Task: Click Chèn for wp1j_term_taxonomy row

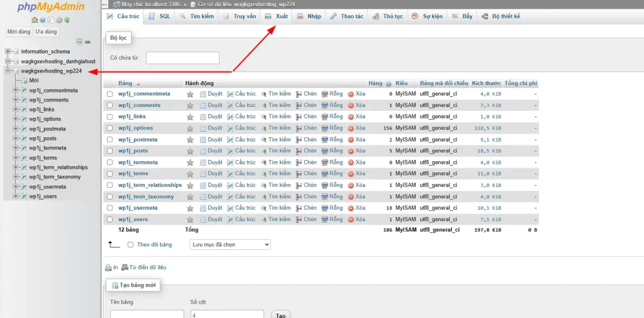Action: [306, 196]
